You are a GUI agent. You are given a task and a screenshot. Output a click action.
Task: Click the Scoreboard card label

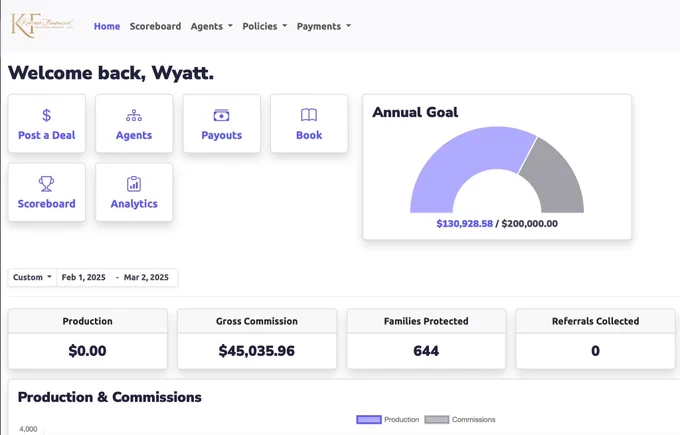[x=46, y=204]
